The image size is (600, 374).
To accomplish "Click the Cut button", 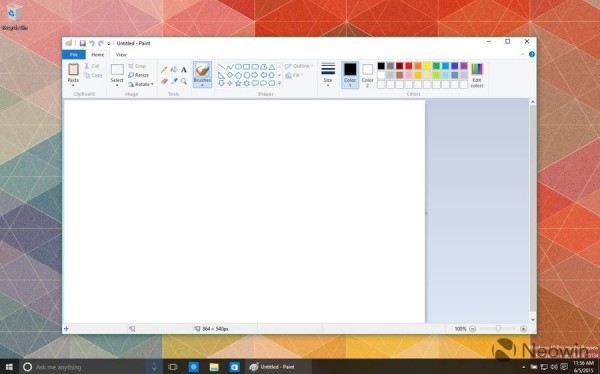I will [x=92, y=66].
